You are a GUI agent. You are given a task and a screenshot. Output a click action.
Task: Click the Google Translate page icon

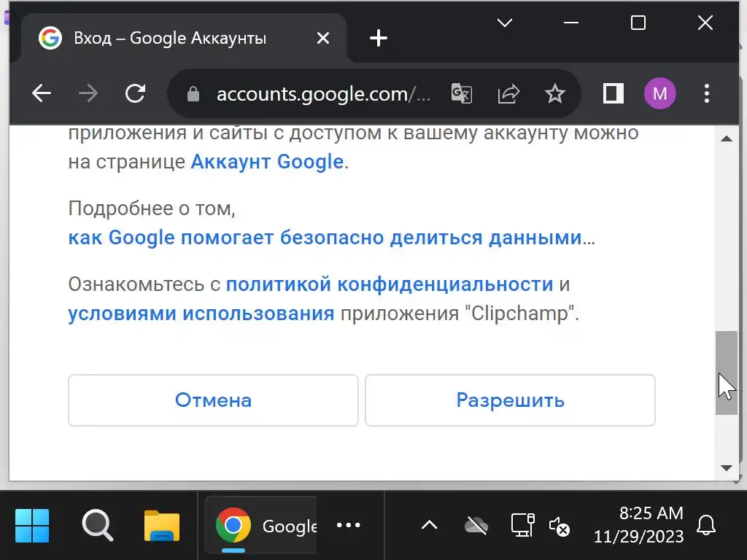point(461,93)
